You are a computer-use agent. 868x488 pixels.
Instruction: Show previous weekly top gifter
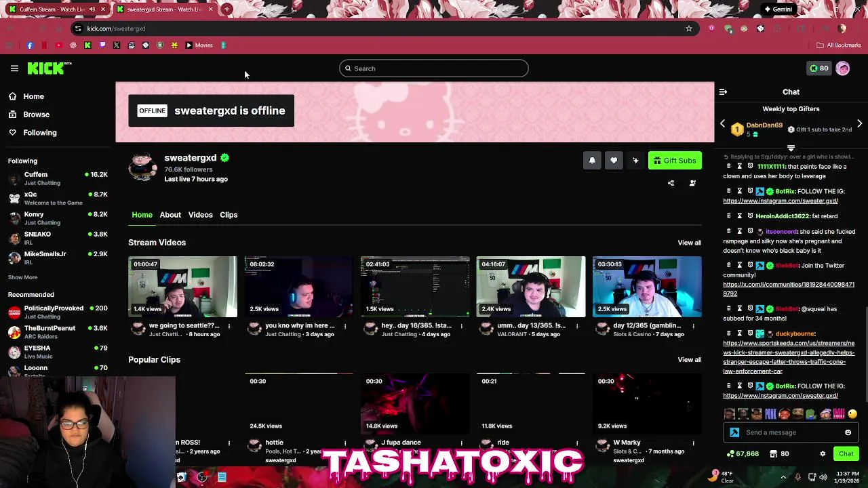pyautogui.click(x=722, y=124)
